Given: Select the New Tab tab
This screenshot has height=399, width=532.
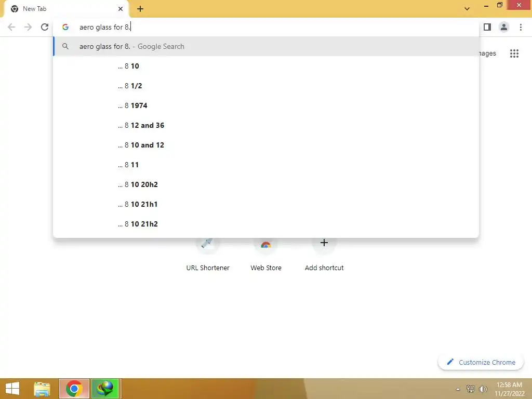Looking at the screenshot, I should [x=66, y=9].
